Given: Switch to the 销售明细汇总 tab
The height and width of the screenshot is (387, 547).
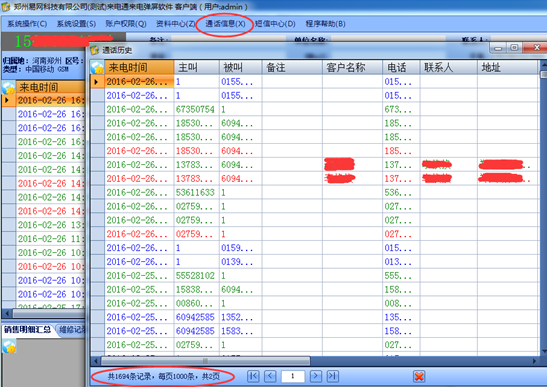Looking at the screenshot, I should 28,329.
